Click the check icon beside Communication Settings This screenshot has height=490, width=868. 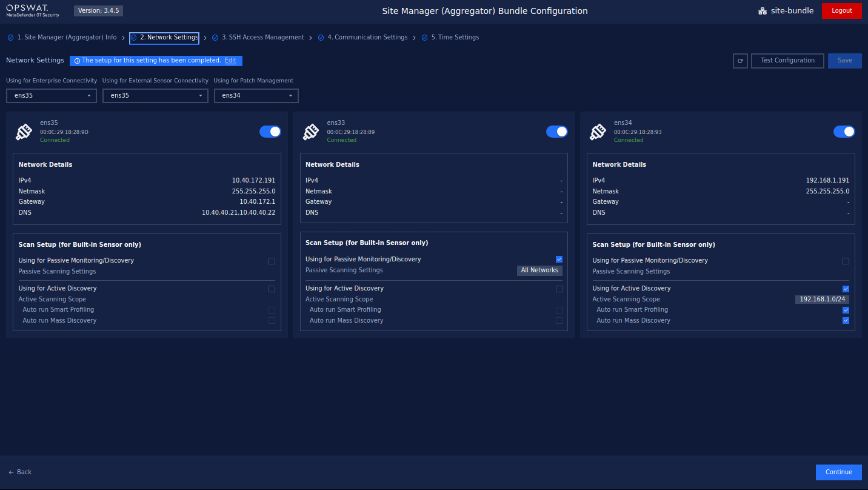click(321, 38)
